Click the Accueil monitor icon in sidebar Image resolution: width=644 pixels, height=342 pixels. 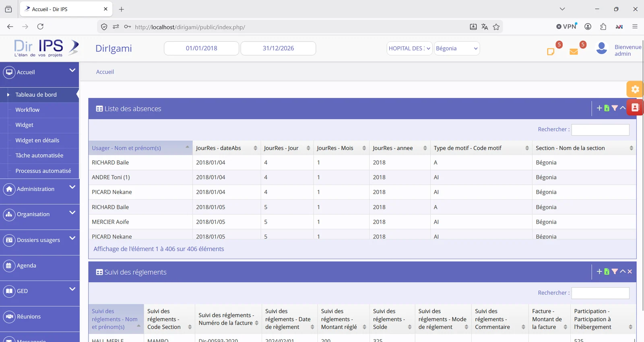[9, 72]
